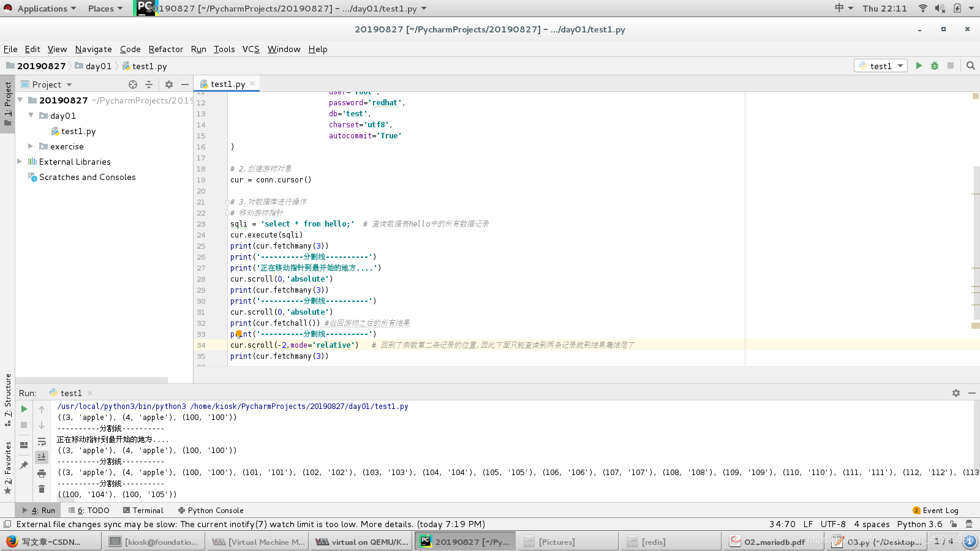
Task: Open Search Everywhere magnifier icon
Action: [x=971, y=66]
